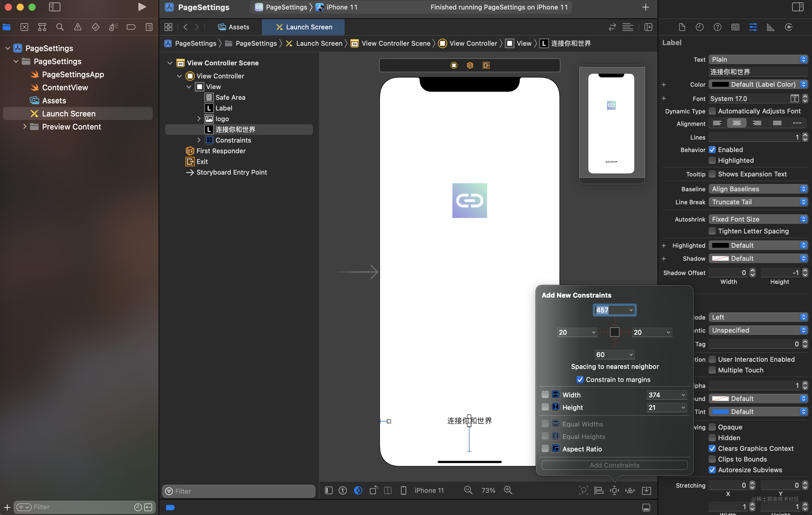
Task: Zoom out the canvas
Action: pos(468,490)
